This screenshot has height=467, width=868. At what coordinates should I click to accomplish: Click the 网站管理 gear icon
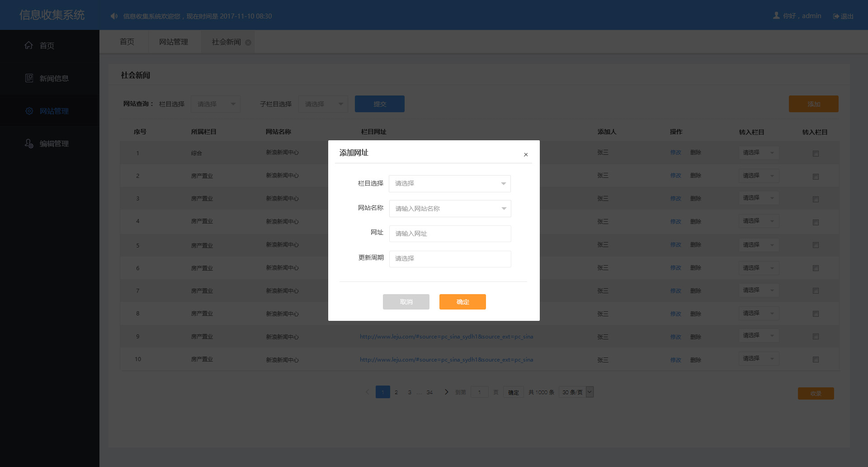[29, 111]
